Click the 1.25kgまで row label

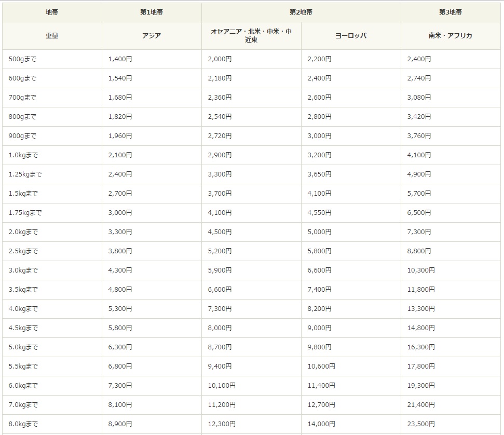pyautogui.click(x=52, y=174)
